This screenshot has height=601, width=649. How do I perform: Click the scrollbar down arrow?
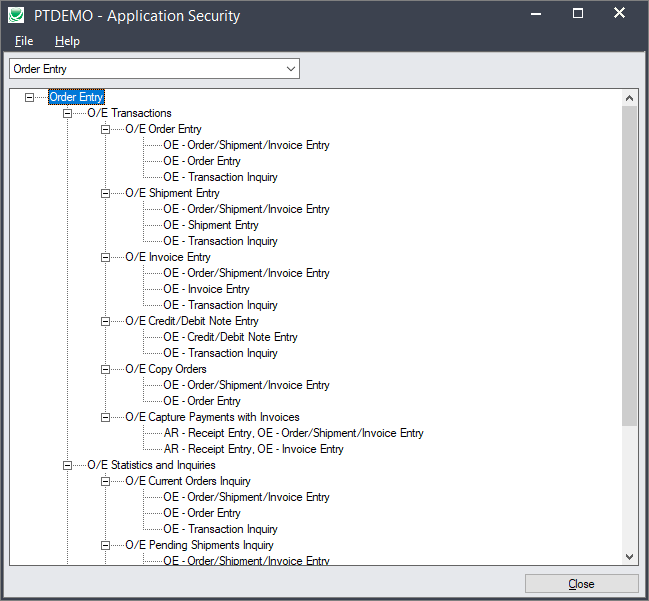630,556
